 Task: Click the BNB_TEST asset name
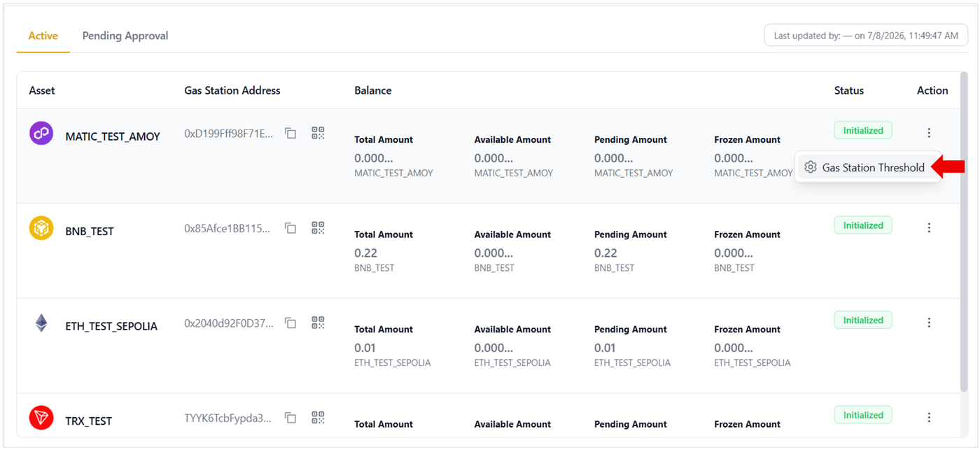click(90, 232)
